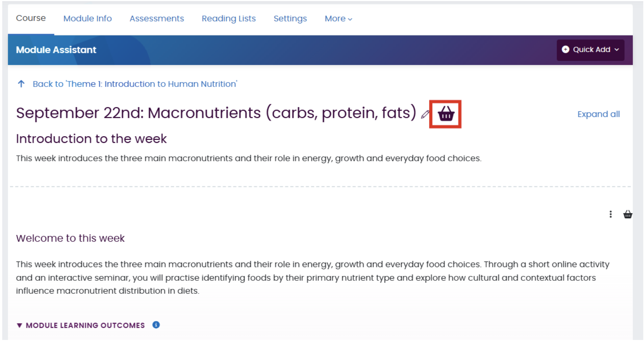Expand the Quick Add dropdown
Image resolution: width=644 pixels, height=344 pixels.
[590, 49]
